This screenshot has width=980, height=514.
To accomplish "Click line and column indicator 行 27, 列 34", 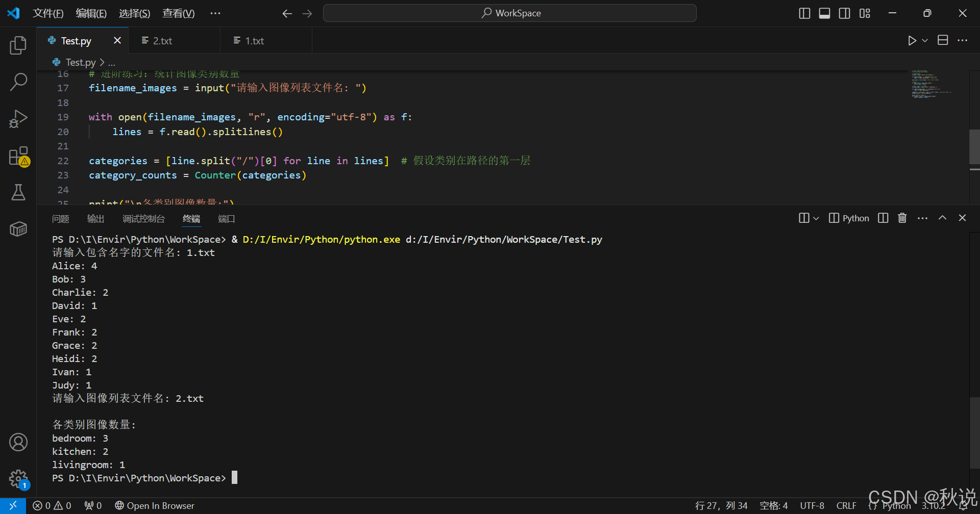I will tap(721, 506).
